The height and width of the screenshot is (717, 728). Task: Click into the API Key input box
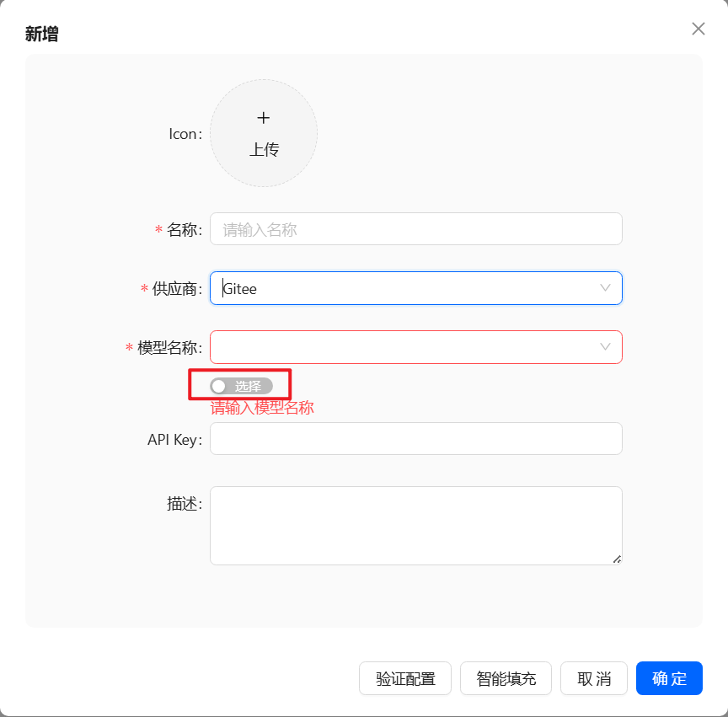[x=415, y=439]
